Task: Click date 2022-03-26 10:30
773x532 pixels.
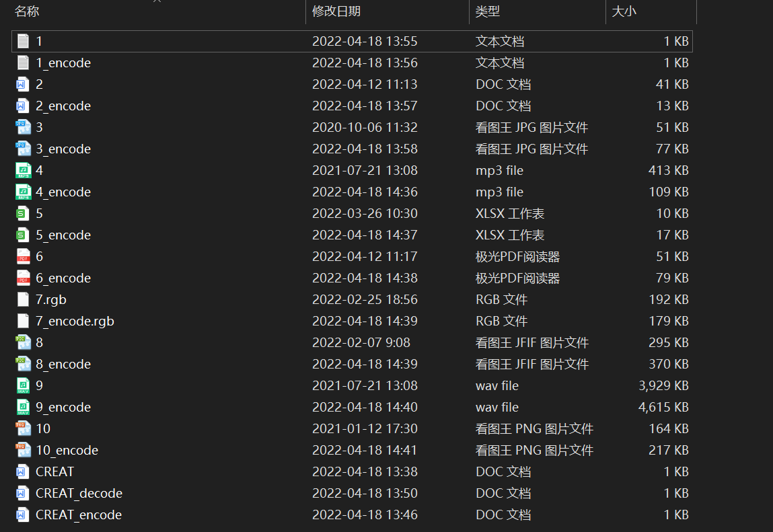Action: coord(365,213)
